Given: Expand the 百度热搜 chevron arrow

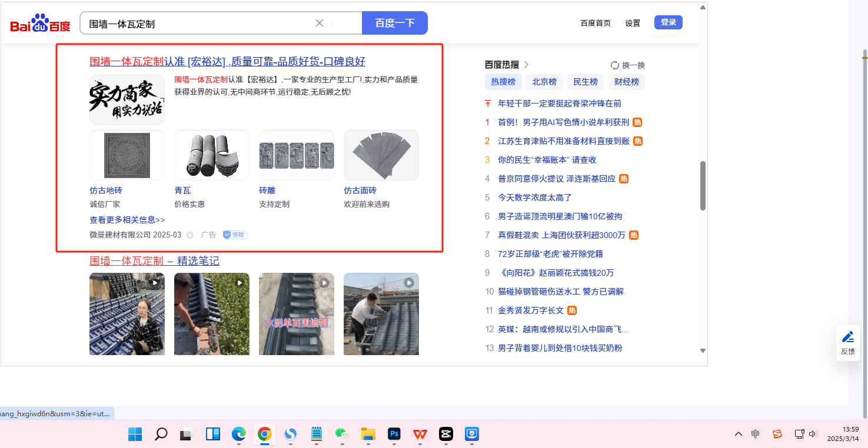Looking at the screenshot, I should [x=527, y=65].
